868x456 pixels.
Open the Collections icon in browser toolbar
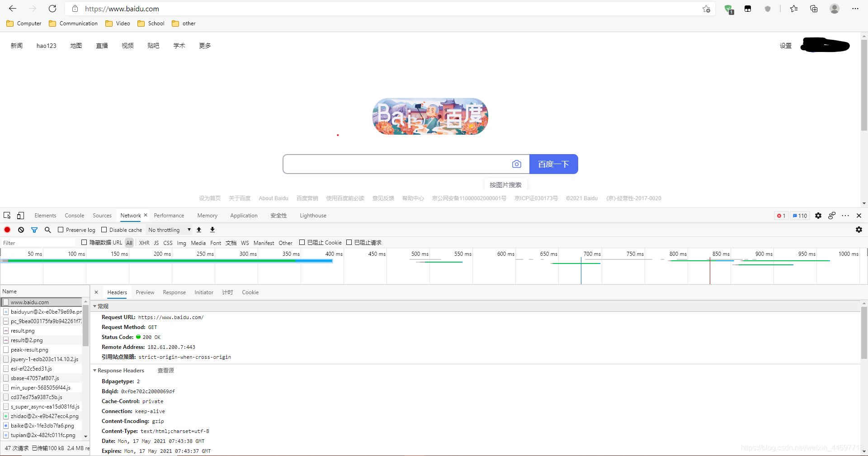tap(814, 9)
